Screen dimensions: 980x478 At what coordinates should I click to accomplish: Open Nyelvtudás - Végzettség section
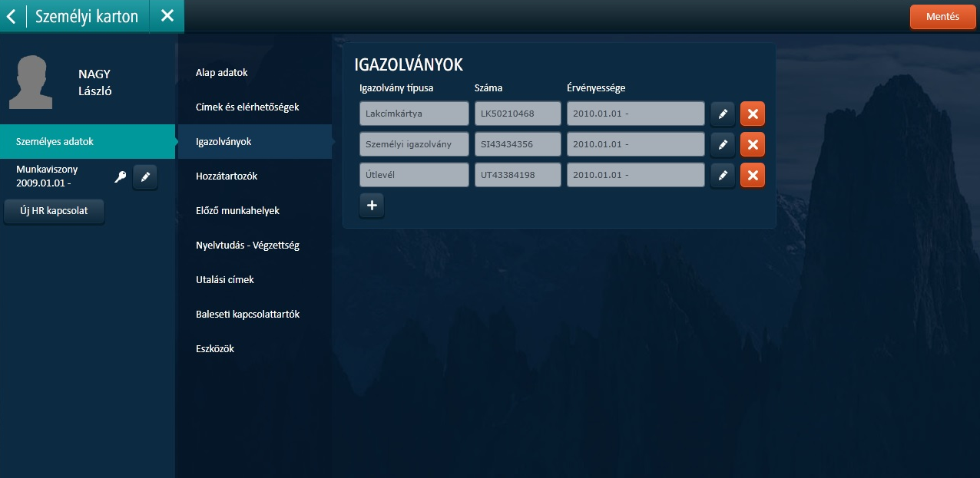(247, 246)
